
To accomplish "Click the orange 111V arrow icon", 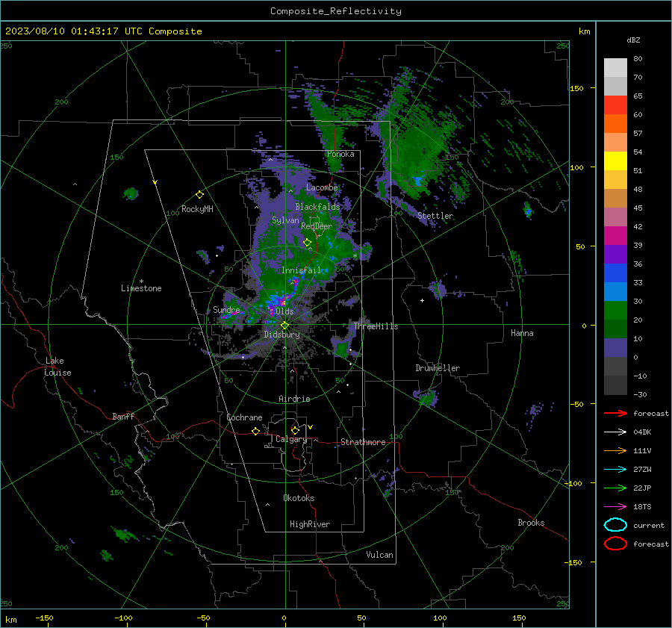I will pyautogui.click(x=615, y=450).
